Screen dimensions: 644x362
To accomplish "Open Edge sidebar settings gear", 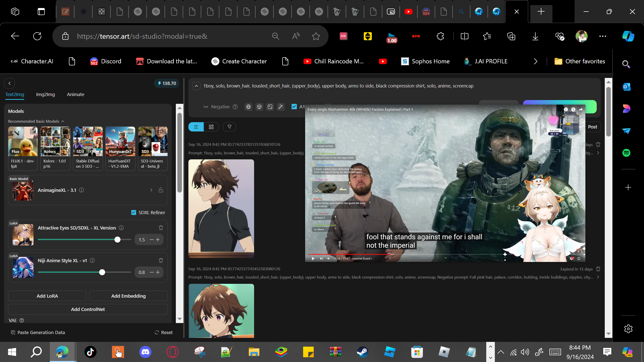I will click(x=628, y=329).
